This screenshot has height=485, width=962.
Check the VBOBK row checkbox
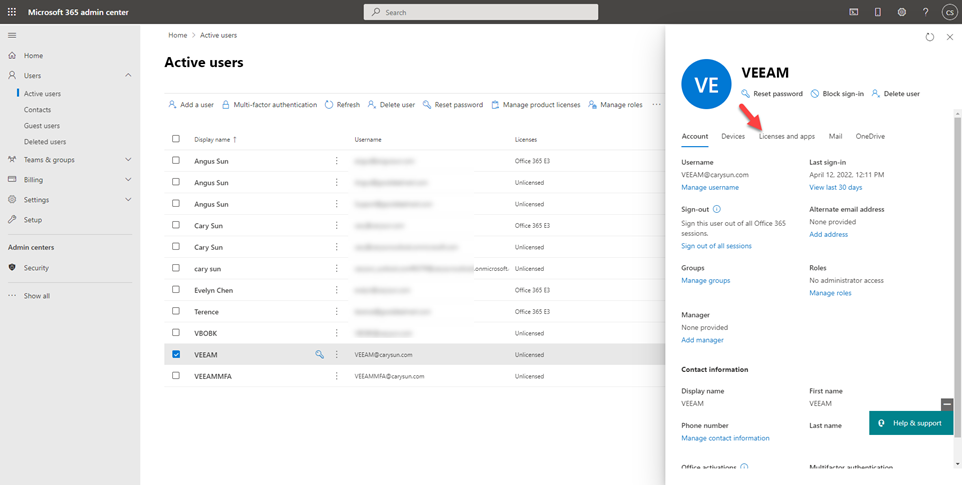(x=176, y=333)
